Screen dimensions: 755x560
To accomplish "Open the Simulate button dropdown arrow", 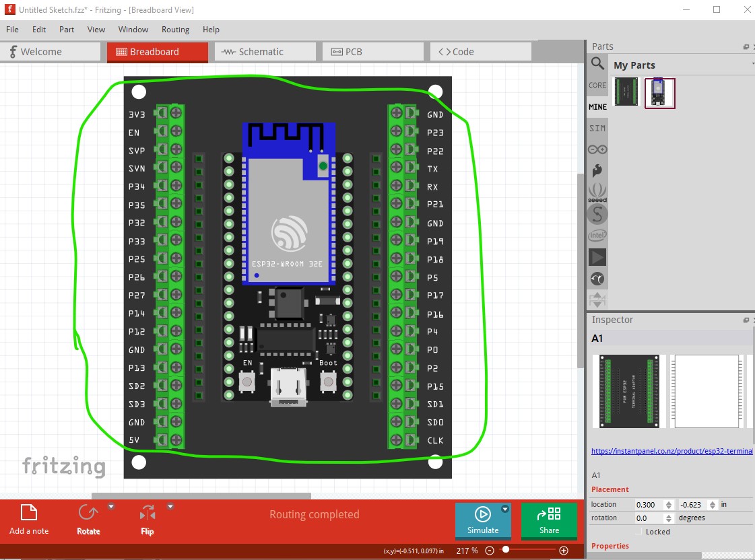I will click(x=505, y=509).
